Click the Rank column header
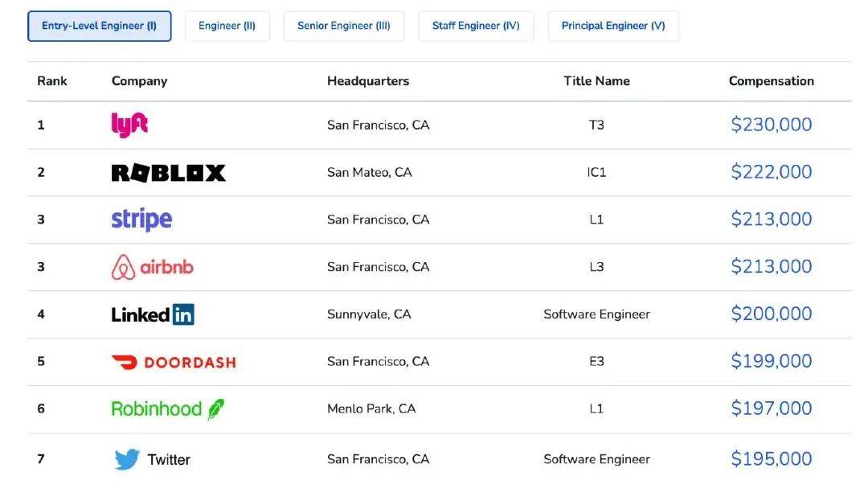 (52, 81)
